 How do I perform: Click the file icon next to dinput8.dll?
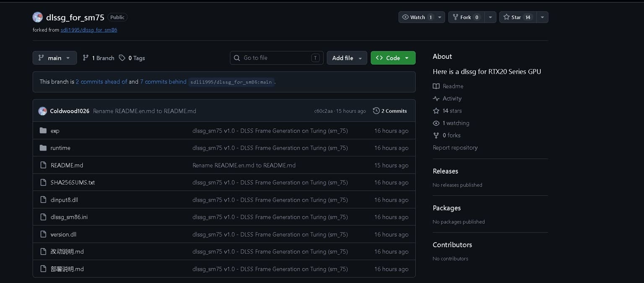[43, 200]
